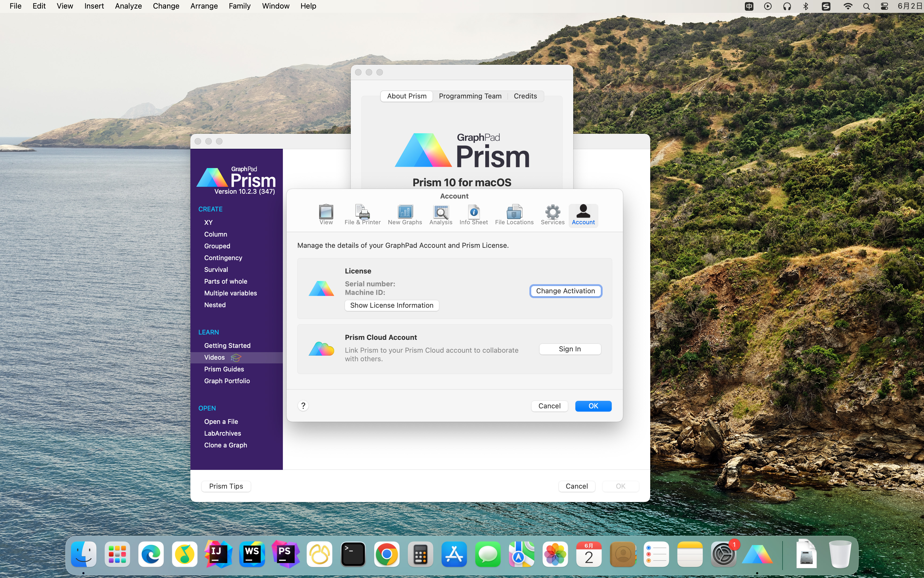Open Finder from the dock

(84, 554)
